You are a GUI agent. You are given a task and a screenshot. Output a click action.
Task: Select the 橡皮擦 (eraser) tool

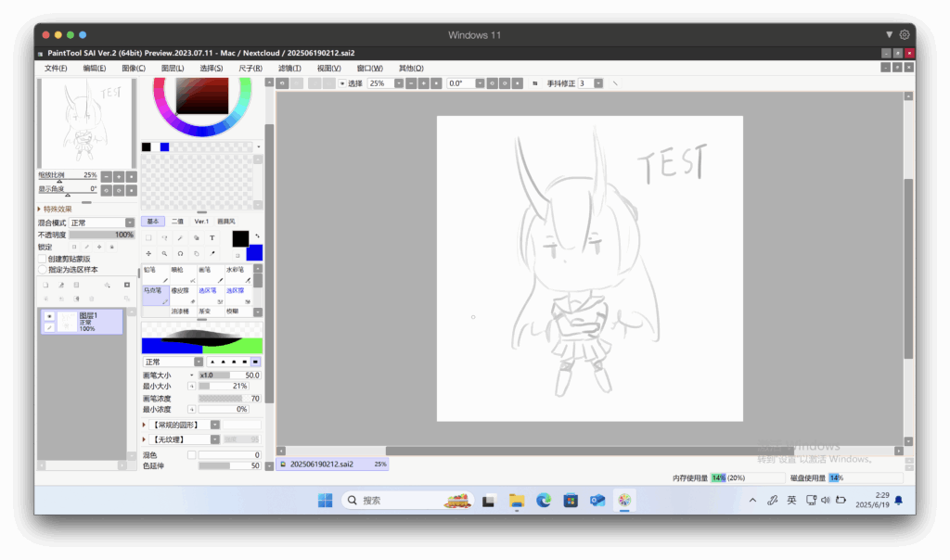coord(182,294)
